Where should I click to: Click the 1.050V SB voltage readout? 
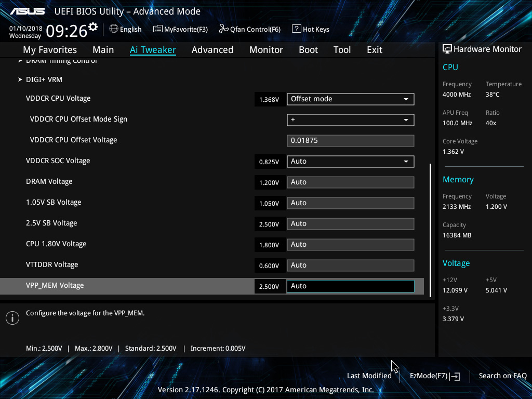click(270, 203)
